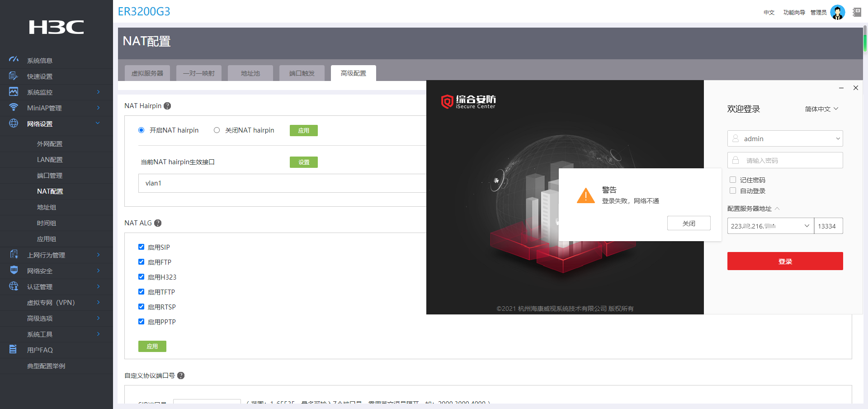Collapse 网络设置 menu chevron
The image size is (868, 409).
(98, 123)
